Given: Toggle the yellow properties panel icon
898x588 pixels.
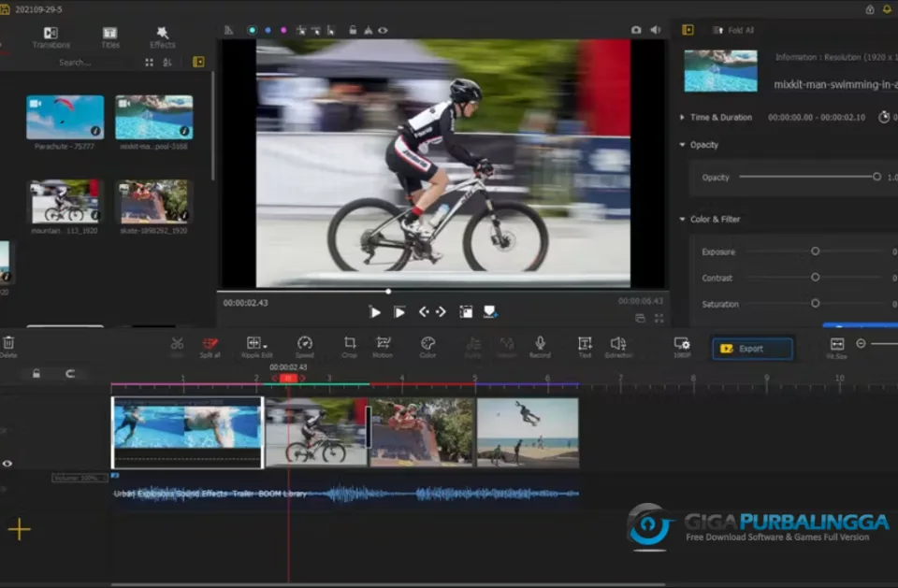Looking at the screenshot, I should pos(688,30).
